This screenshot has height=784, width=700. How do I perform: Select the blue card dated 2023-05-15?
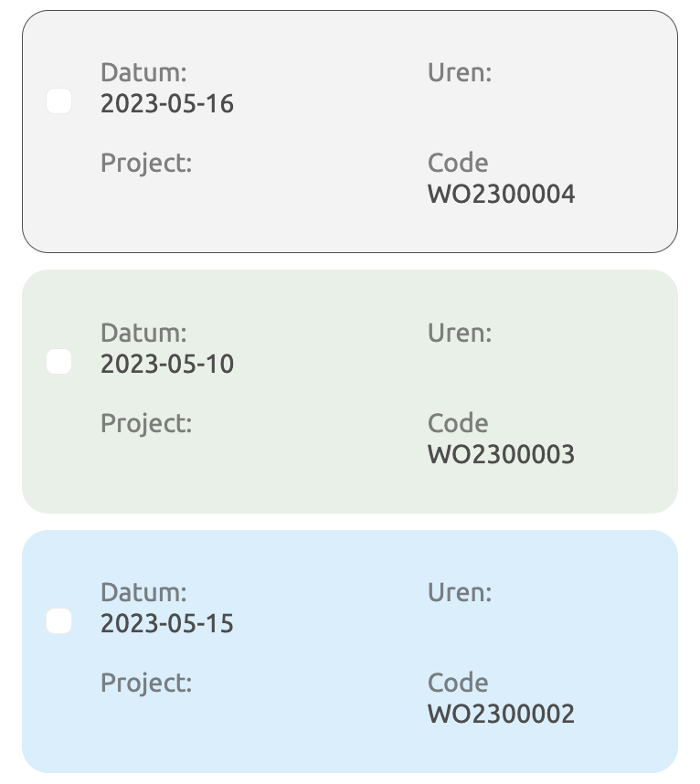350,649
